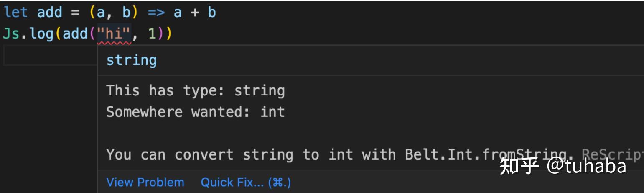Click the b operand in a + b
Viewport: 644px width, 193px height.
point(212,13)
